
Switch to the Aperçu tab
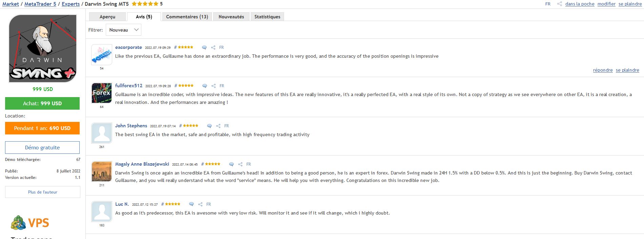(107, 17)
